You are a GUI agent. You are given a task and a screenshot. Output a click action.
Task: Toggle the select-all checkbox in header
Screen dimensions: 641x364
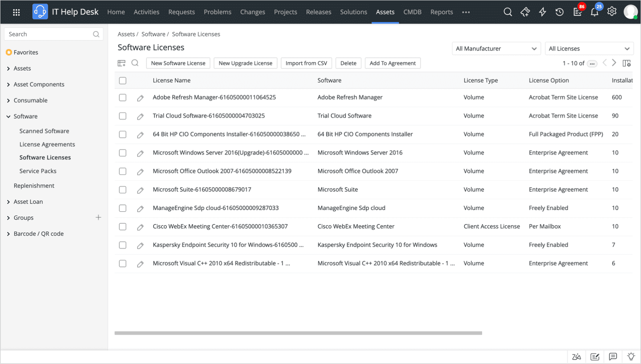(x=123, y=81)
